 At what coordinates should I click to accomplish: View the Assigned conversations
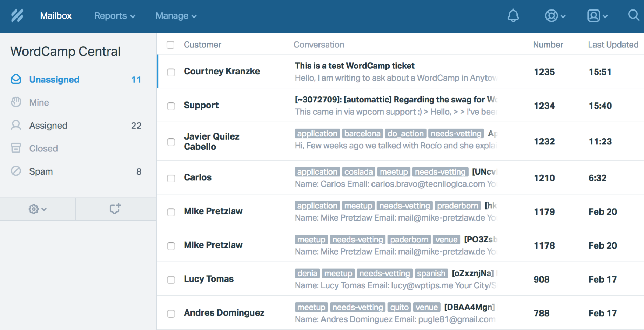coord(48,125)
